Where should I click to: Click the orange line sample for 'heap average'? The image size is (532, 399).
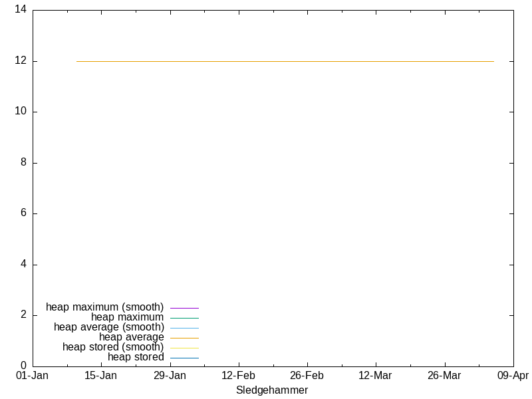coord(184,338)
